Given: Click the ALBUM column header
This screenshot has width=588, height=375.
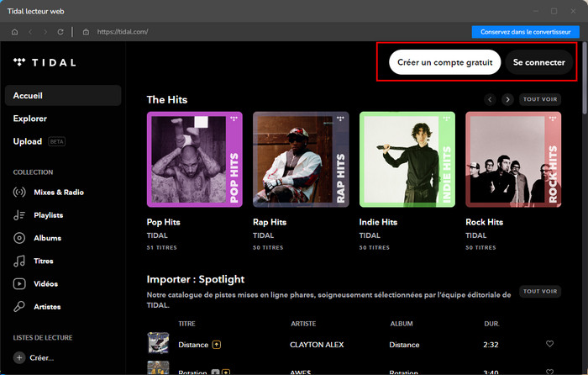Looking at the screenshot, I should [x=402, y=324].
